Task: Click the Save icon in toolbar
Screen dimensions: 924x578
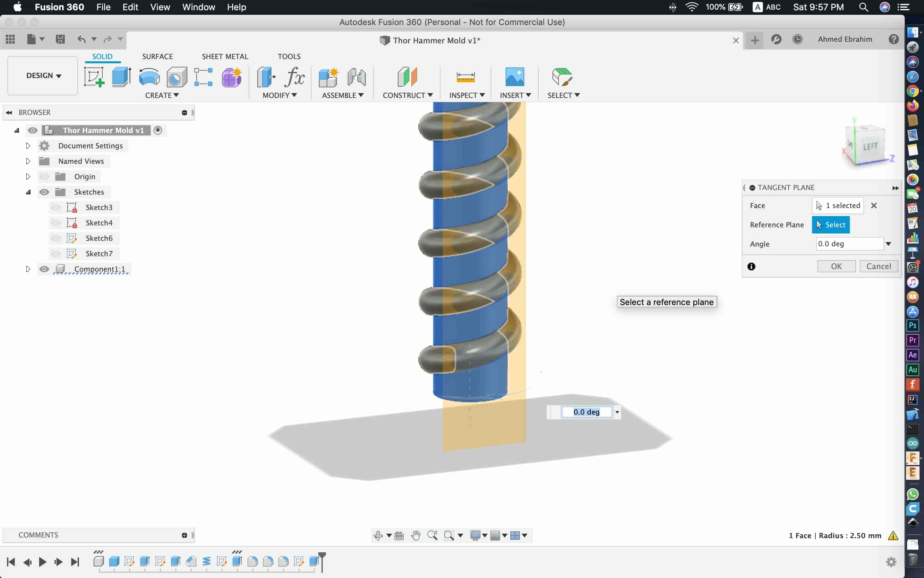Action: pyautogui.click(x=60, y=39)
